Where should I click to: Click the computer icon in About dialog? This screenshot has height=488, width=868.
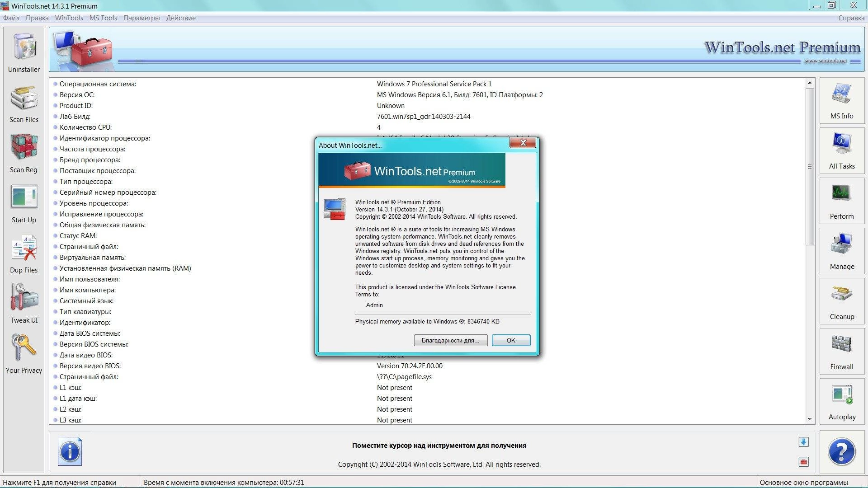point(335,209)
